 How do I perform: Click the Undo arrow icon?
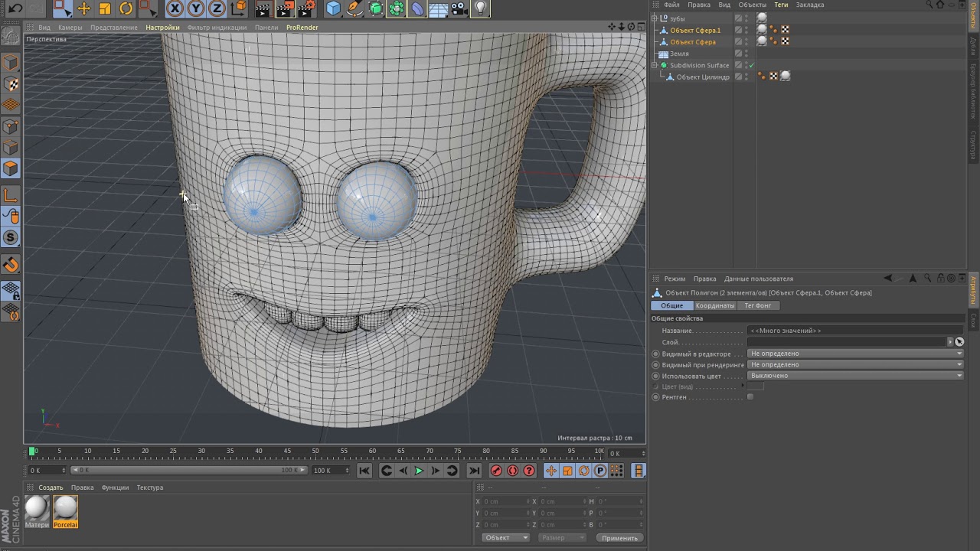(15, 8)
